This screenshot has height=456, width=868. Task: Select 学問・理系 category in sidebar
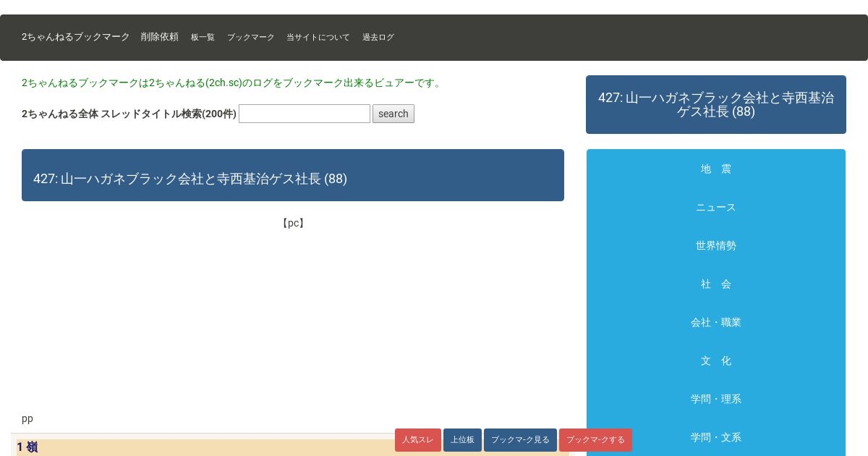click(x=716, y=399)
